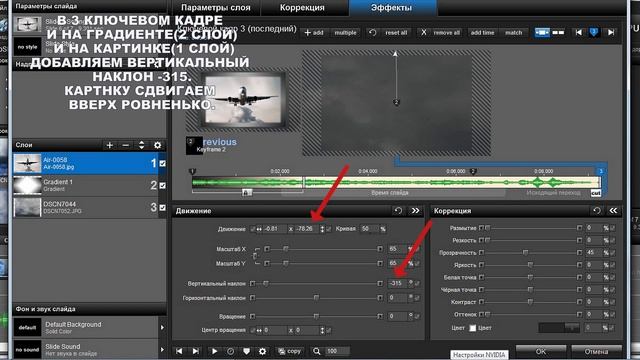Toggle the Цвет colorize checkbox

473,328
